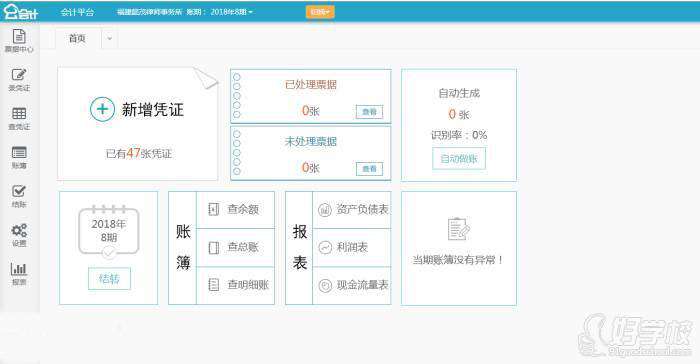Open 结账 closing in the sidebar
700x364 pixels.
point(19,197)
